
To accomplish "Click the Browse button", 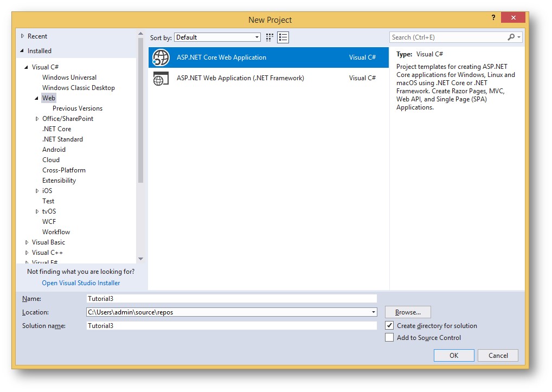I will pos(407,312).
